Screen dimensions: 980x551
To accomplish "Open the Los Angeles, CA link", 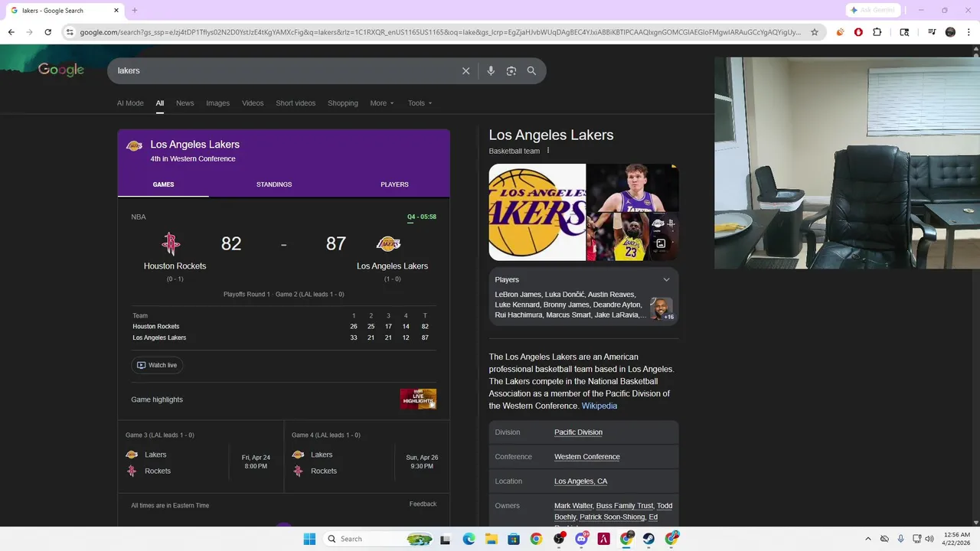I will [x=580, y=481].
